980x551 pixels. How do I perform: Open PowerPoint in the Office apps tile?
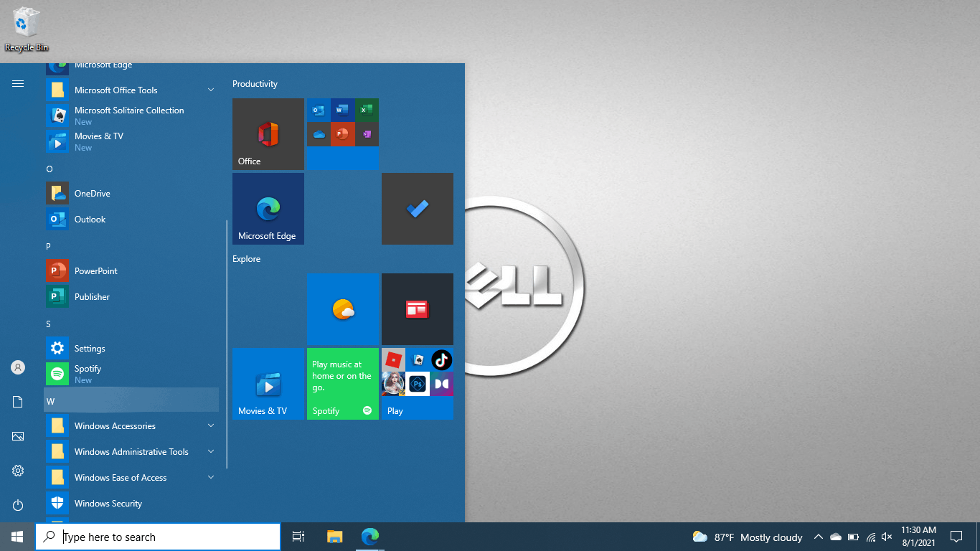342,134
